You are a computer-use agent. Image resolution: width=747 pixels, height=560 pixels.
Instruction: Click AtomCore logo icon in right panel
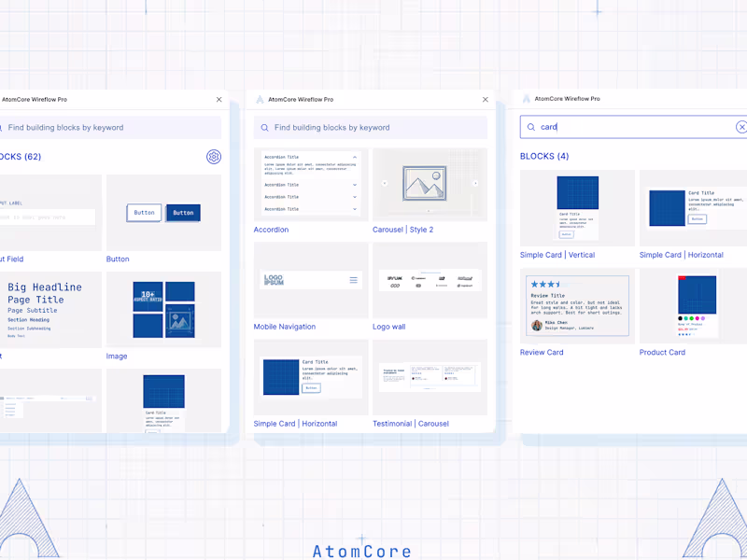(x=526, y=99)
